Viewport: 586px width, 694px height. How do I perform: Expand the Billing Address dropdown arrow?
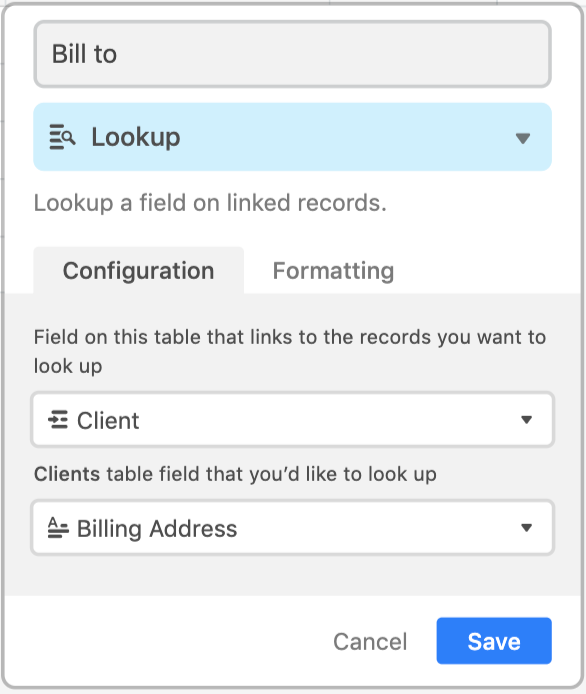526,528
